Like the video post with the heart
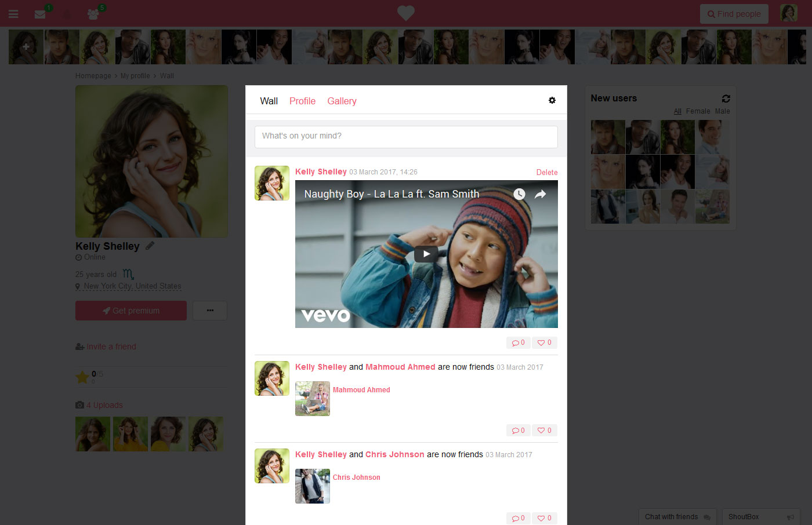This screenshot has height=525, width=812. click(545, 342)
